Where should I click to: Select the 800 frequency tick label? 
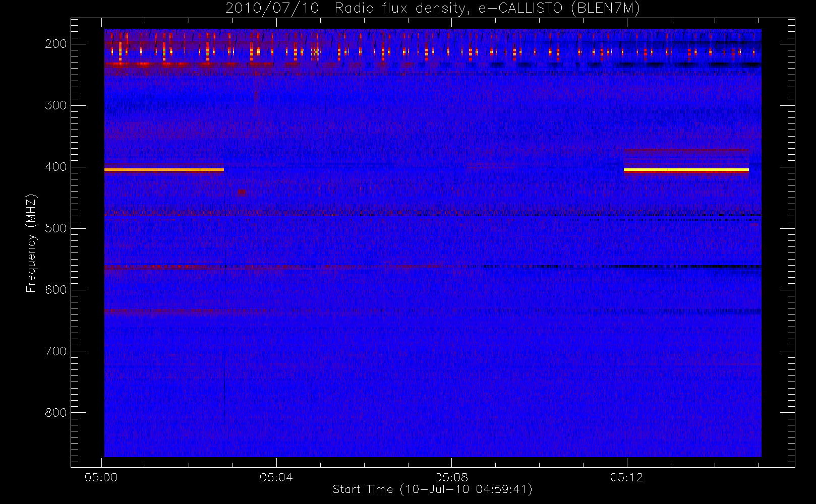tap(55, 413)
